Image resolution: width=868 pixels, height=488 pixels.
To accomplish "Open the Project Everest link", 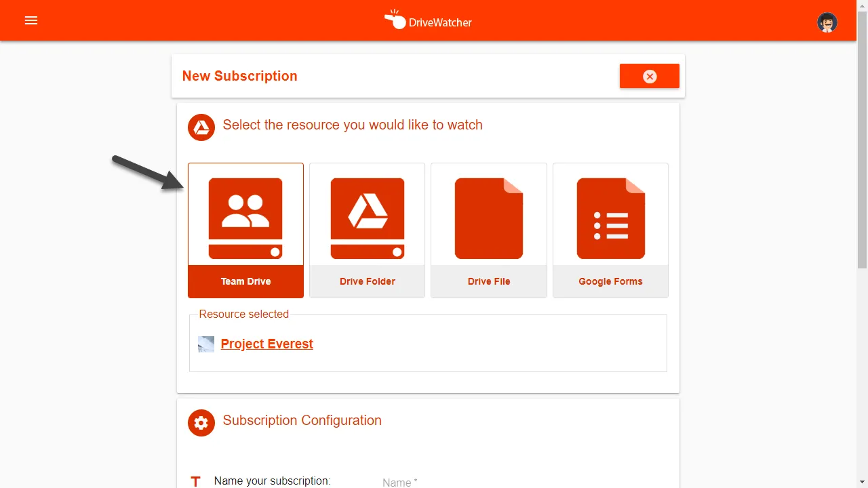I will tap(267, 344).
